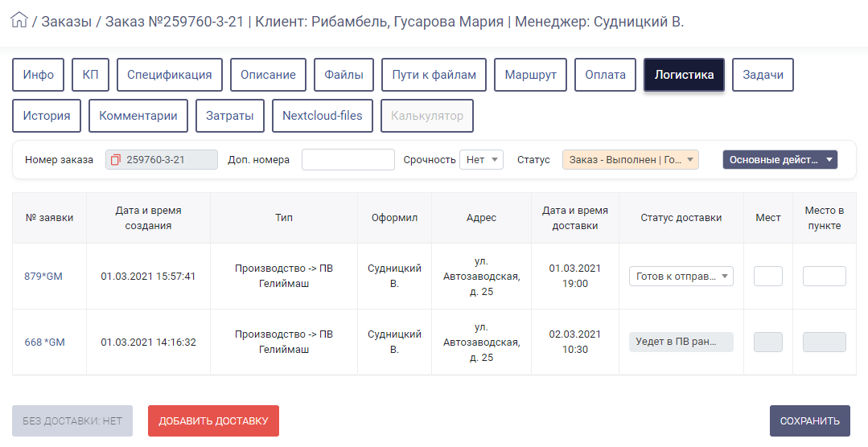Expand the Срочность dropdown
Image resolution: width=868 pixels, height=447 pixels.
pyautogui.click(x=481, y=160)
